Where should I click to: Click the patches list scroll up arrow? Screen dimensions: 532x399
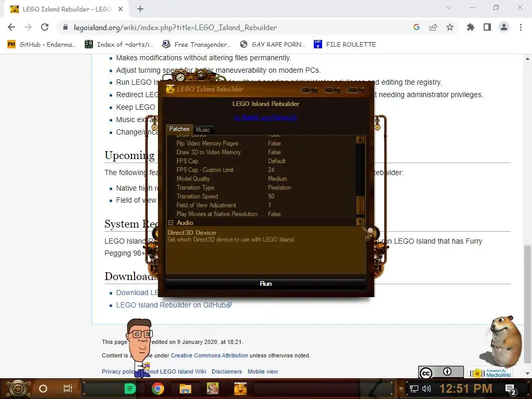(361, 139)
